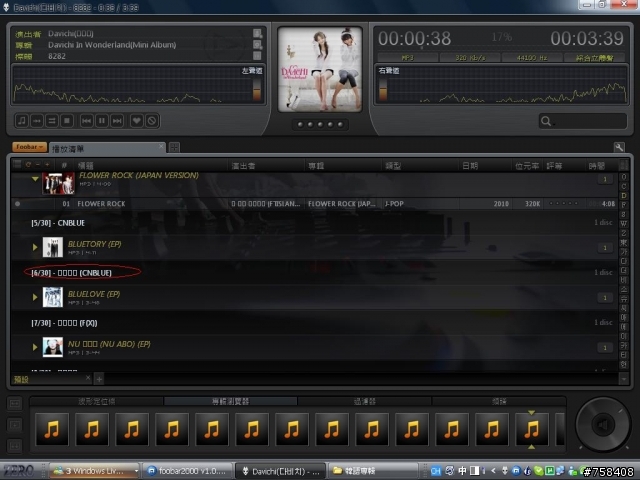Adjust volume with the round speaker knob
This screenshot has width=640, height=480.
(x=603, y=424)
